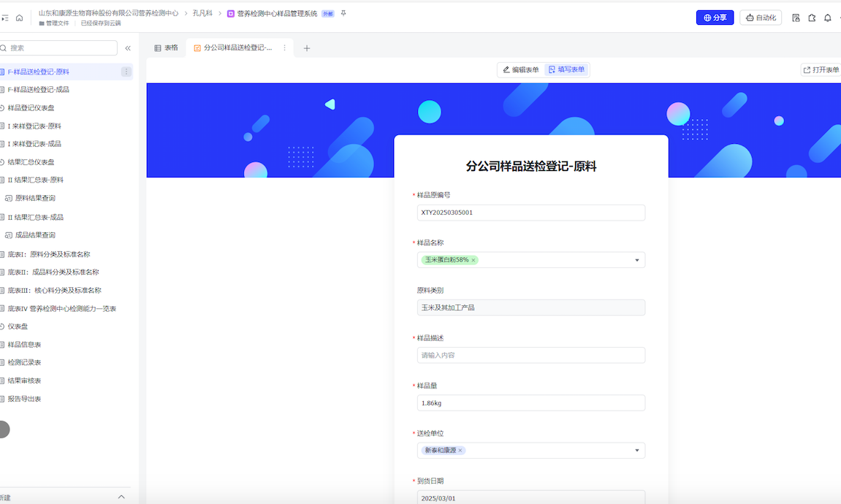Click the permissions document icon near 自动化
841x504 pixels.
coord(796,18)
